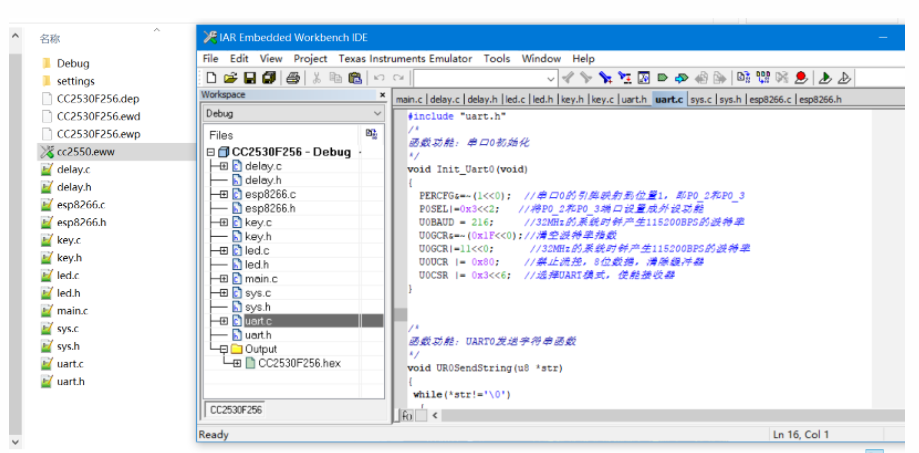Open the toolbar search combo box dropdown
This screenshot has width=919, height=453.
(551, 78)
